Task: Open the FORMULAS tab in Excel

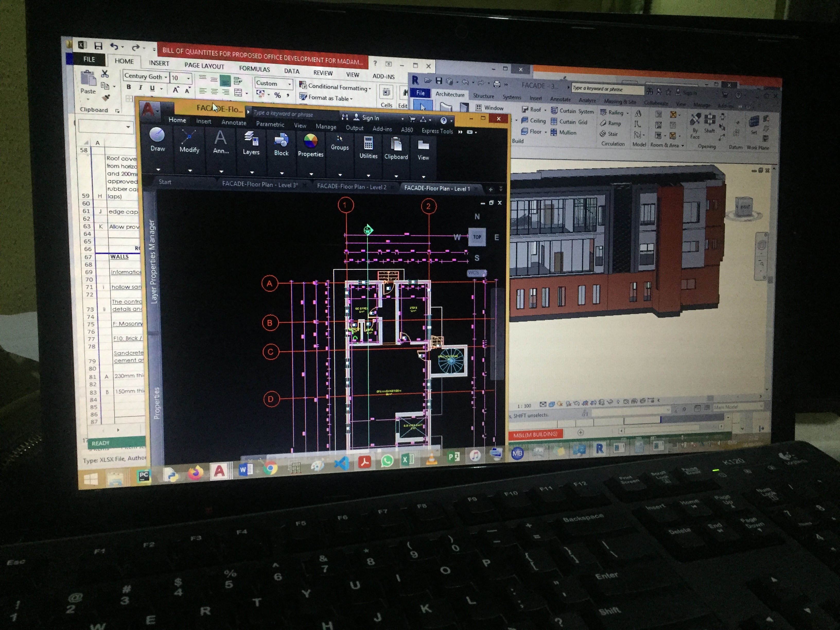Action: (255, 69)
